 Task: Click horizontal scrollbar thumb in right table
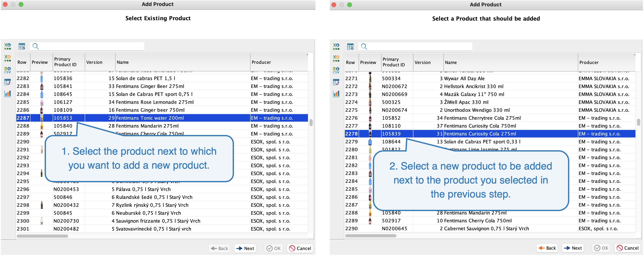(370, 236)
